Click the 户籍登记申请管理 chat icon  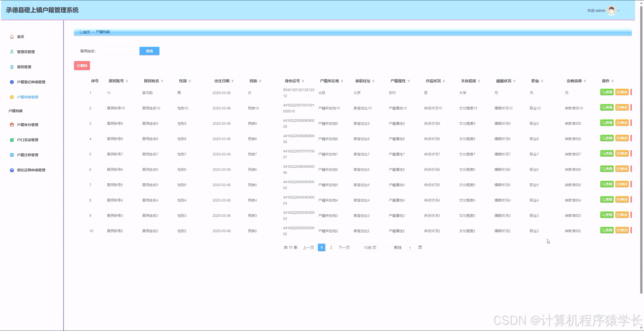12,82
